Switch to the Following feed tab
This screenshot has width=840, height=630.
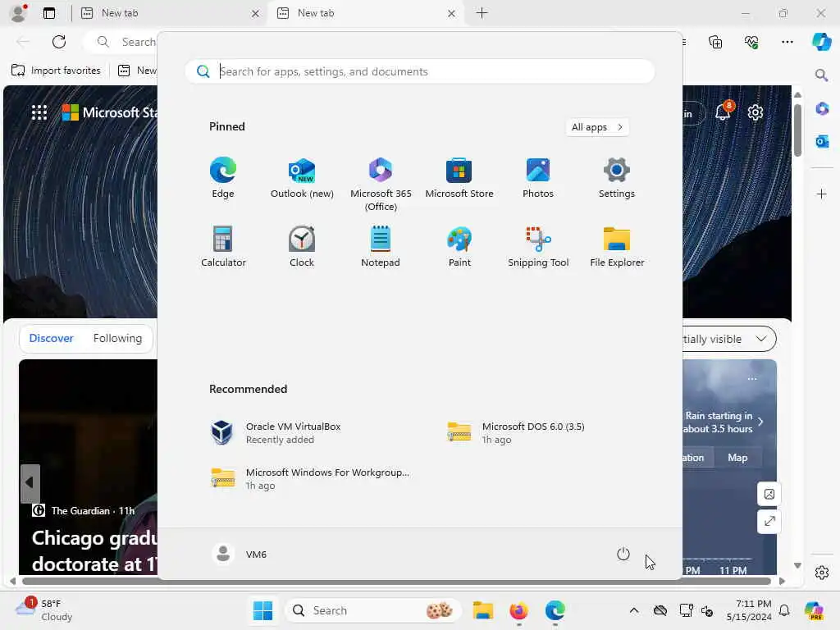tap(117, 339)
